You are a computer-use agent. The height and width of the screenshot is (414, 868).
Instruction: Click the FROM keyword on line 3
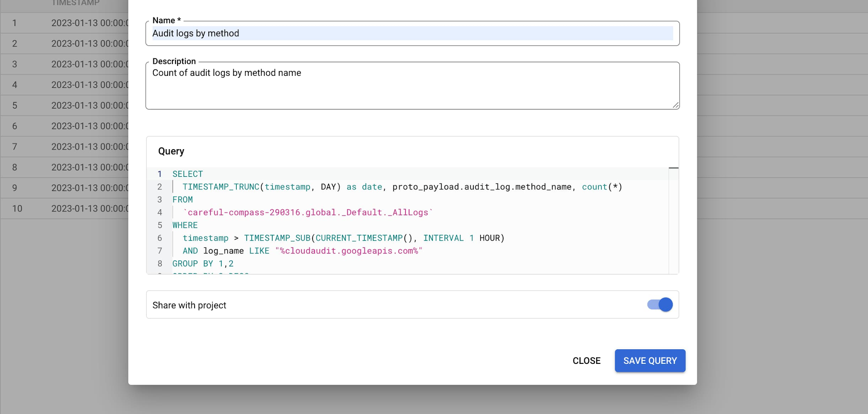point(182,200)
